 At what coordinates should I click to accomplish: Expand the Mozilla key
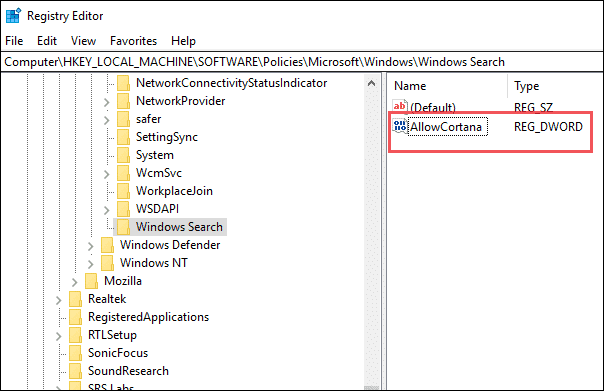click(x=75, y=282)
